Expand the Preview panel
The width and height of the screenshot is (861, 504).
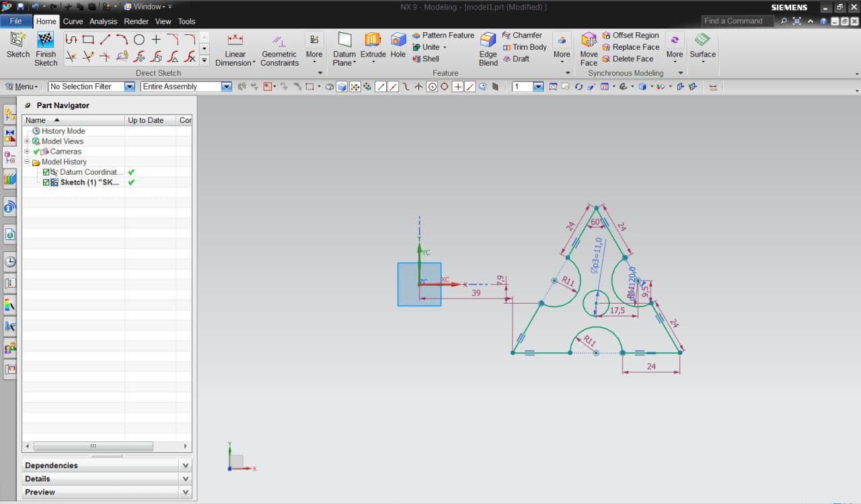pyautogui.click(x=186, y=492)
